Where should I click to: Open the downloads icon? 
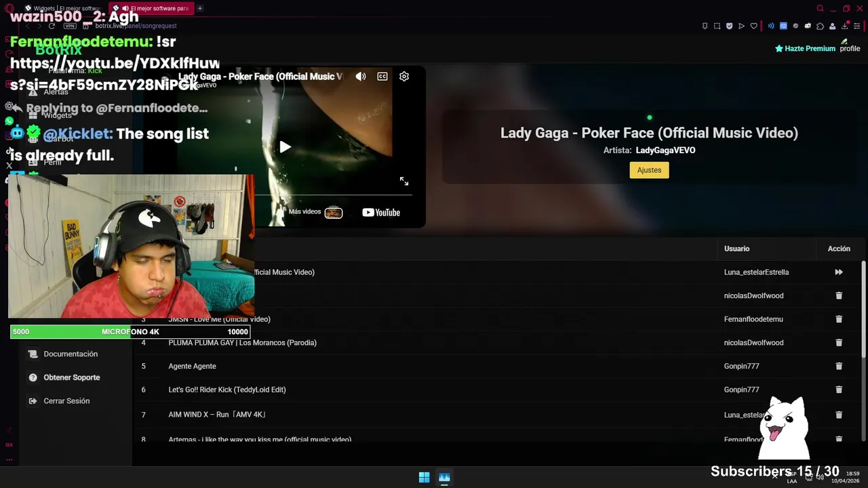click(x=844, y=26)
